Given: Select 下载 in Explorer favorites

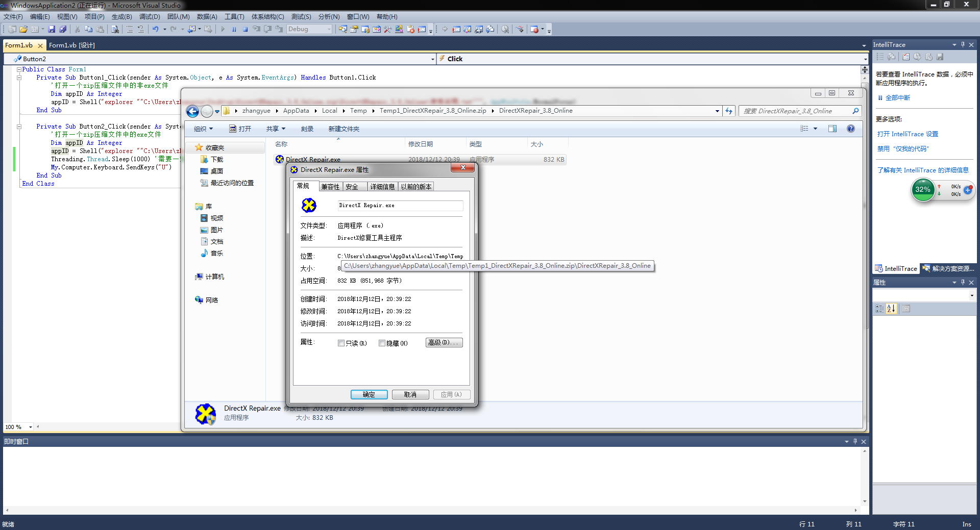Looking at the screenshot, I should (217, 160).
